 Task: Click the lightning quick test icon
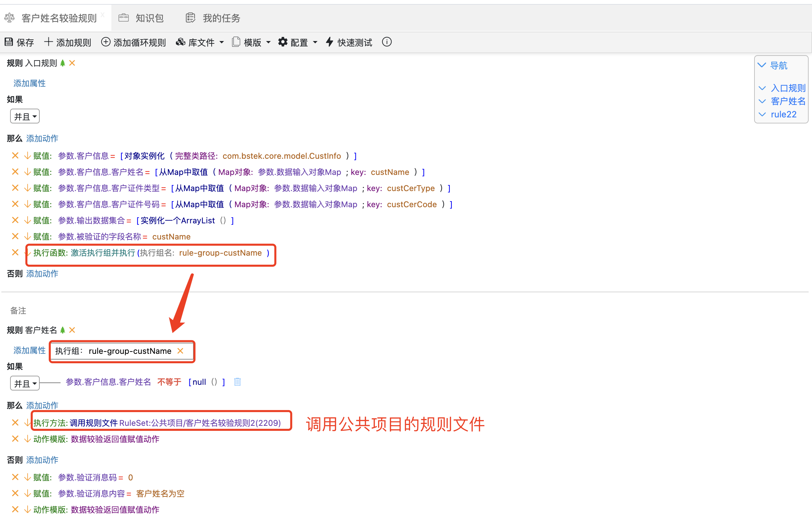coord(330,42)
